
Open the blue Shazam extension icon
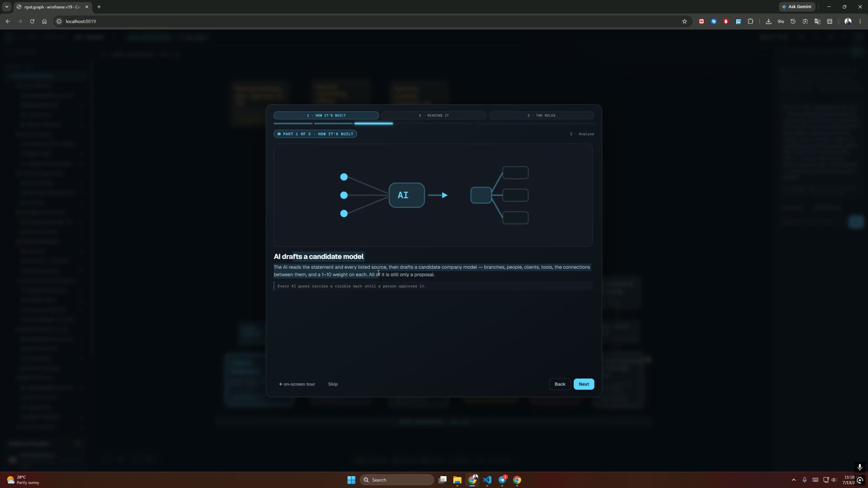[713, 21]
